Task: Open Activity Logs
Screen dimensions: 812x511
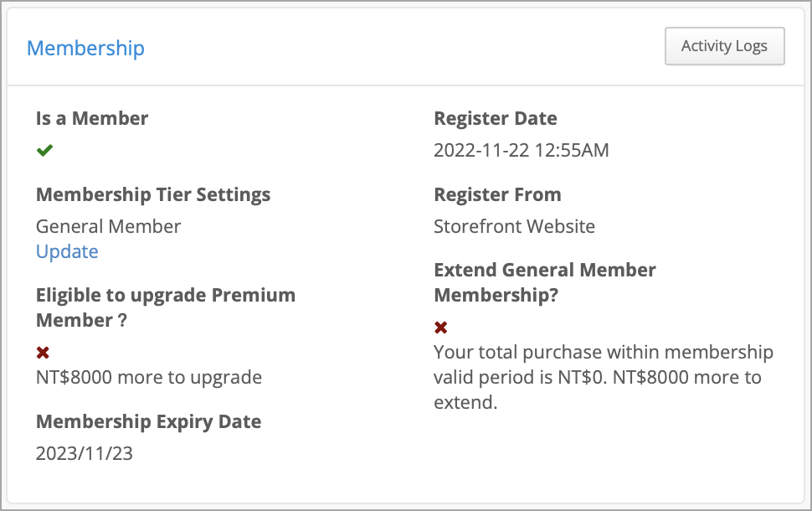Action: point(723,46)
